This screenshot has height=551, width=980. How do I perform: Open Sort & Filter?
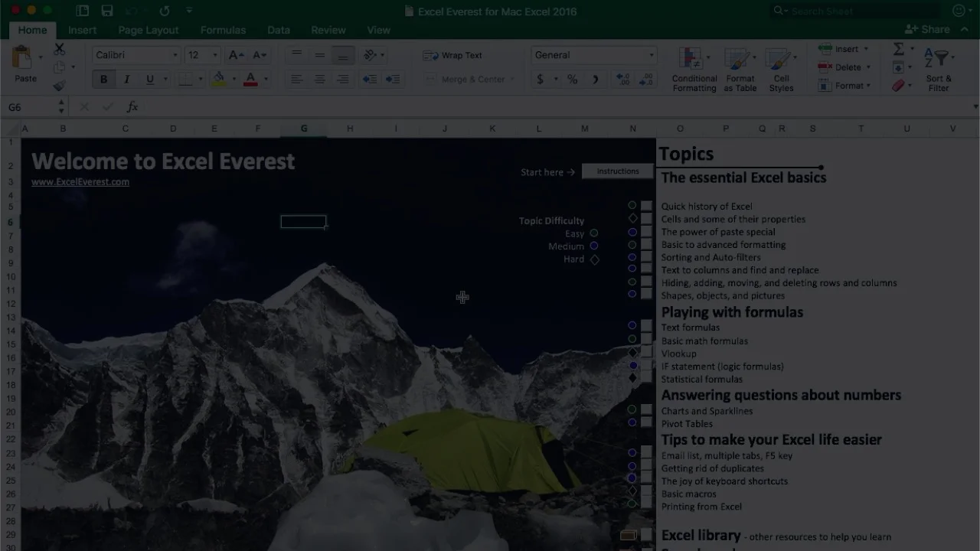938,69
